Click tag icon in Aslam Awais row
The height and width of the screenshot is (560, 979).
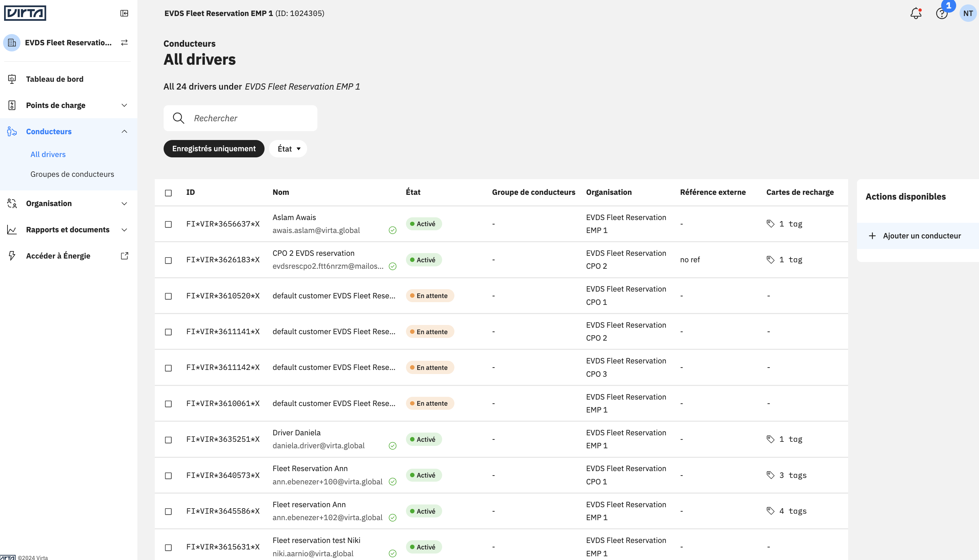[770, 224]
